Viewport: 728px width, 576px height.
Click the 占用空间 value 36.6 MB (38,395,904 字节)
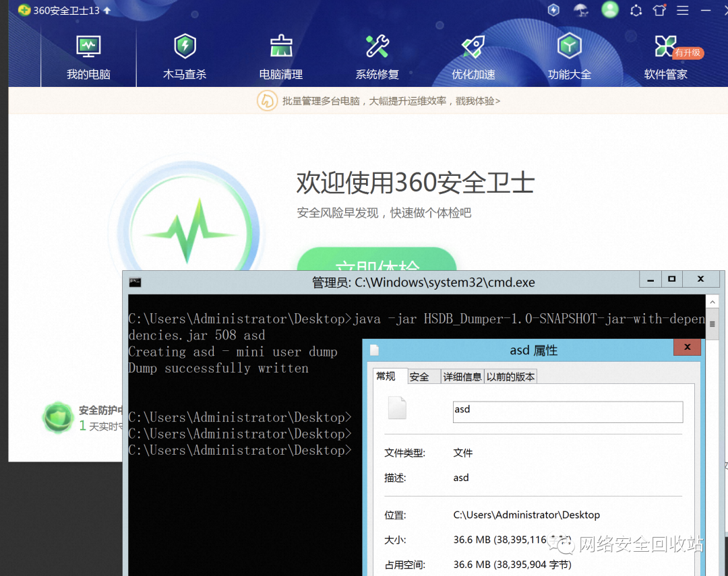512,565
